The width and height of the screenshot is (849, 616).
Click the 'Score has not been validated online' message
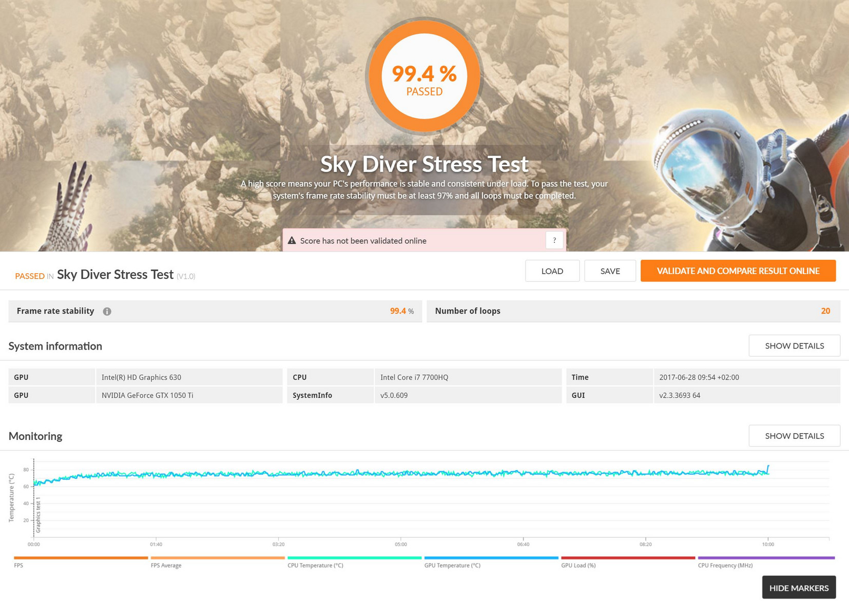(363, 241)
